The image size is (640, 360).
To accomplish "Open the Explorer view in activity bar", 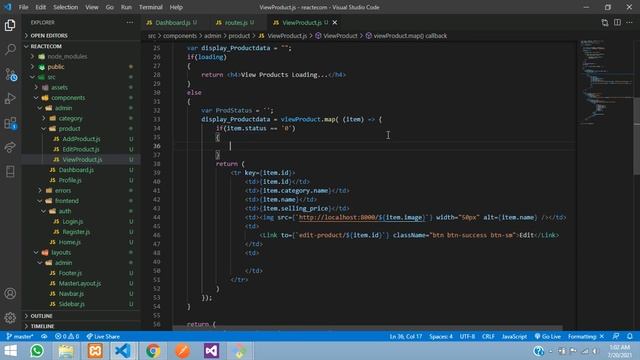I will click(x=10, y=25).
